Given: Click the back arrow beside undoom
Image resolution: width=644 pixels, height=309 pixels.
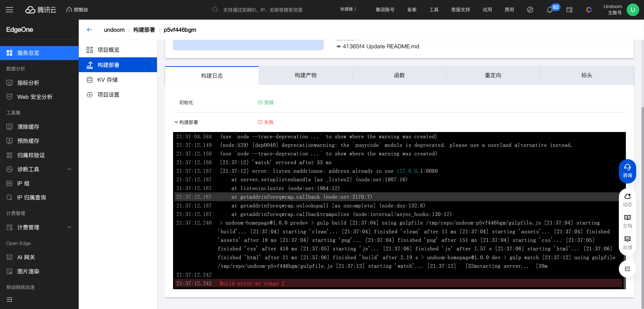Looking at the screenshot, I should 89,30.
